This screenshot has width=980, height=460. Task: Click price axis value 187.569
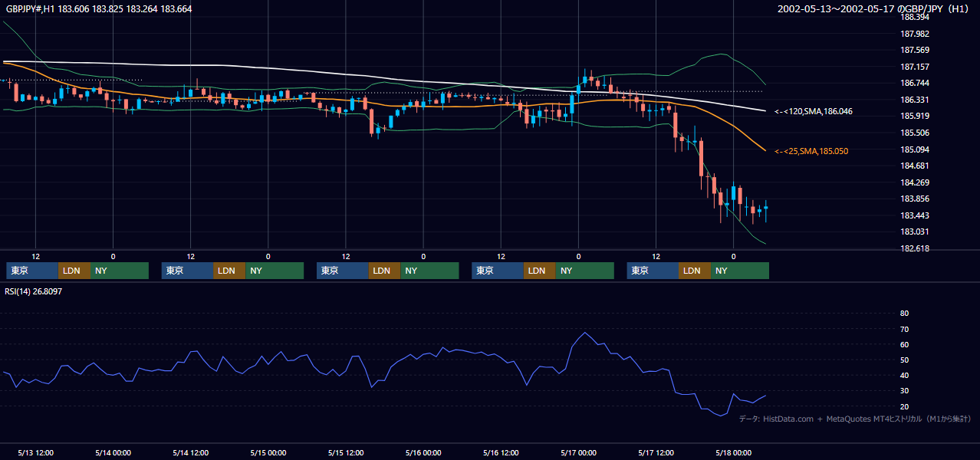914,51
